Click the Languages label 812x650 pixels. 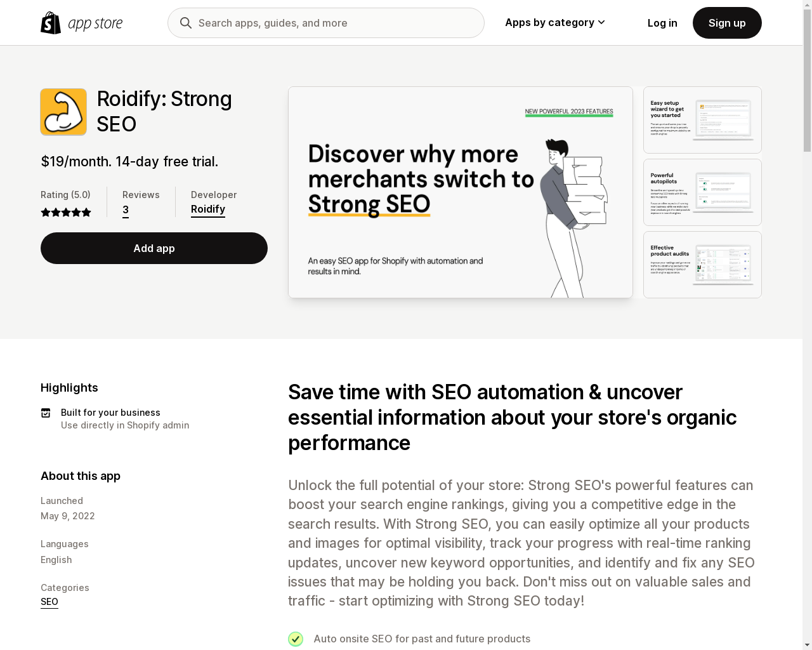[65, 544]
